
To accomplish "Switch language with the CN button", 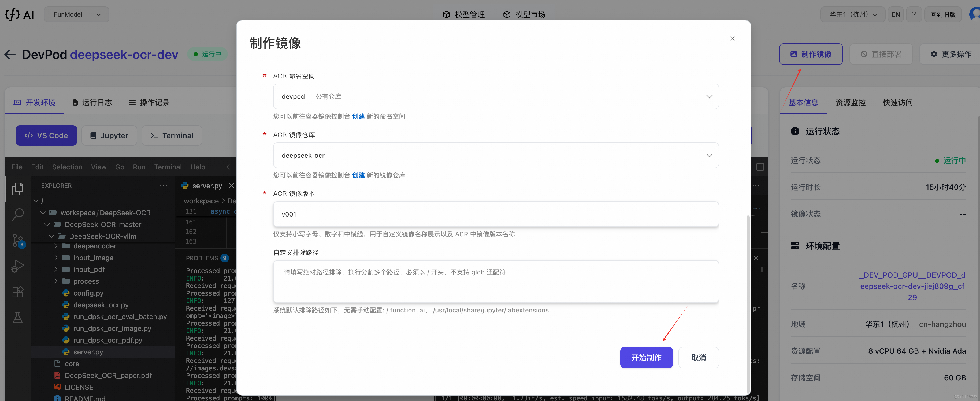I will pyautogui.click(x=896, y=14).
